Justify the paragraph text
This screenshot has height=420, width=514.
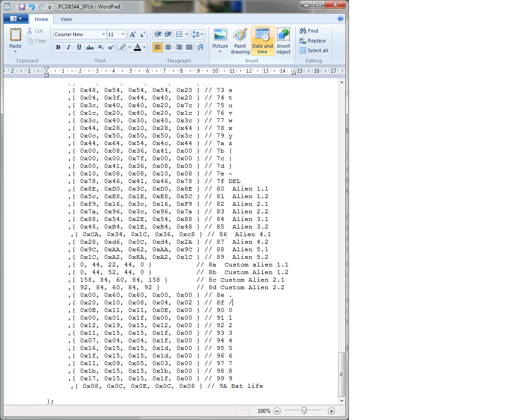(189, 47)
